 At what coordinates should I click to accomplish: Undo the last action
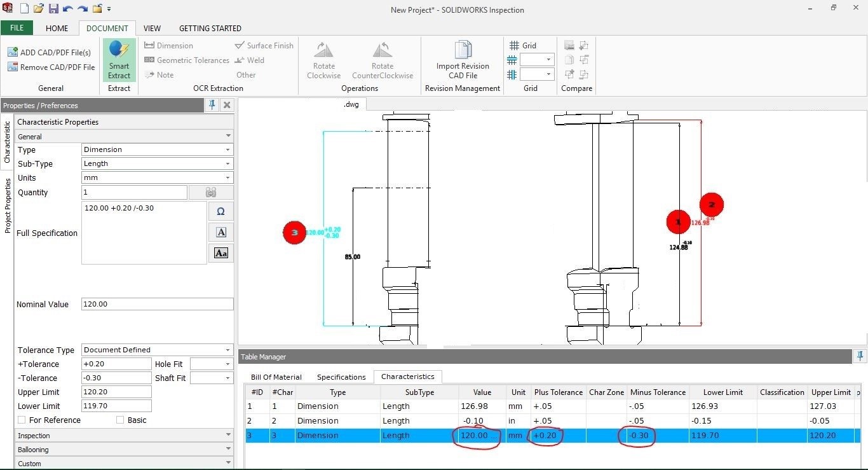(x=68, y=9)
